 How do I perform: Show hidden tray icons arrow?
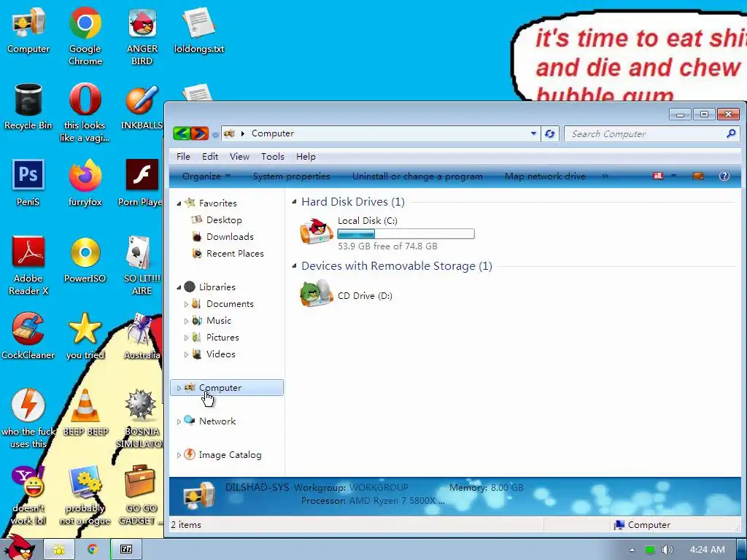pyautogui.click(x=632, y=550)
